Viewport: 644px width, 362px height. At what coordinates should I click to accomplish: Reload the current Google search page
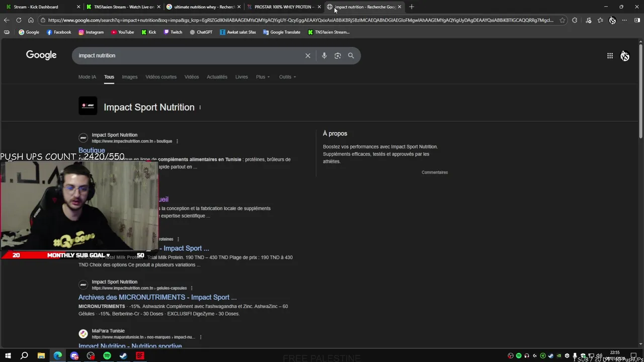click(19, 20)
